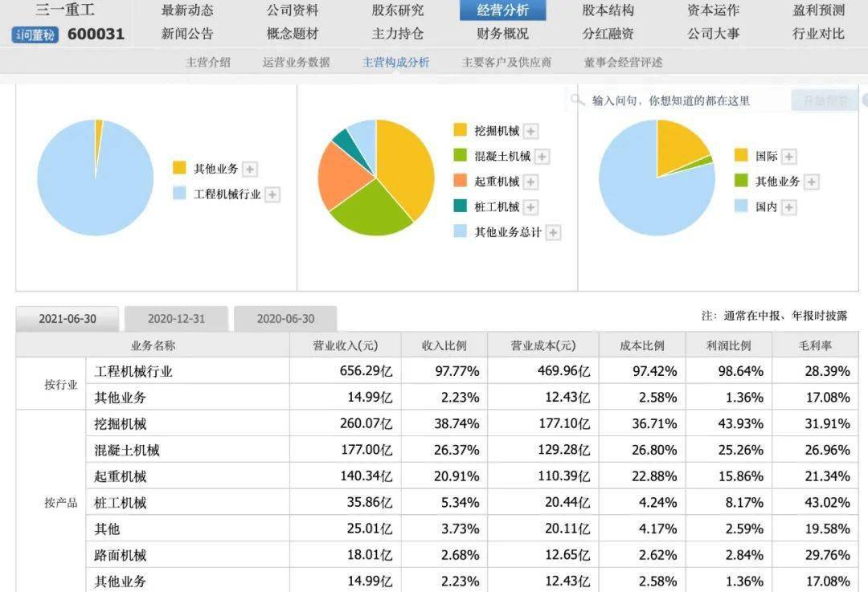This screenshot has height=592, width=868.
Task: Click the 混凝土机械 row name
Action: click(127, 451)
